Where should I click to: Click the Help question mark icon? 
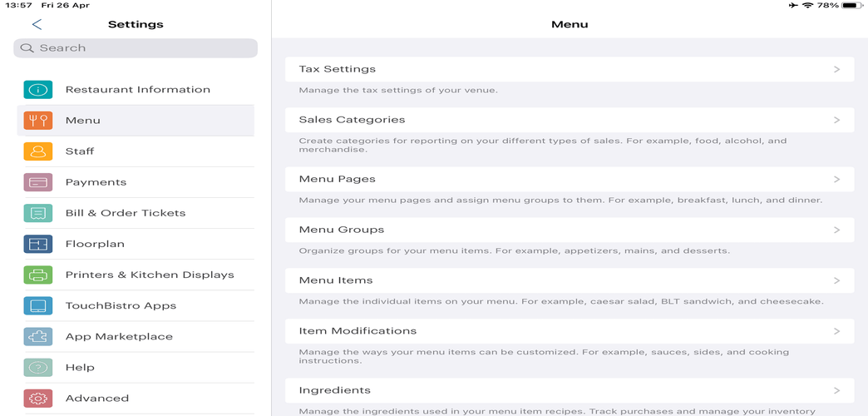pos(38,368)
